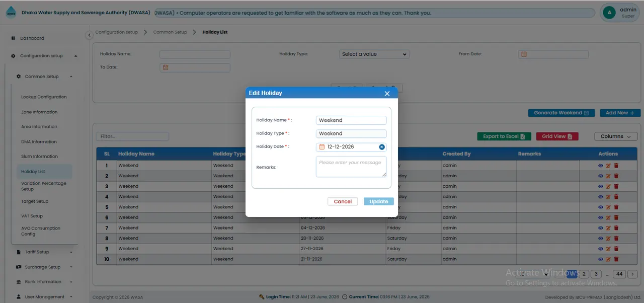Open the Holiday Type filter dropdown
Screen dimensions: 644x303
click(x=374, y=54)
